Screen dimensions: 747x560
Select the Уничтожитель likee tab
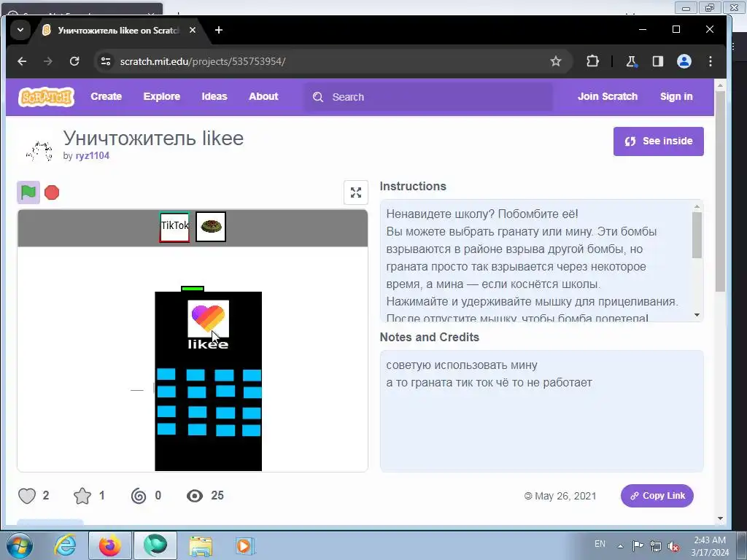[x=119, y=31]
